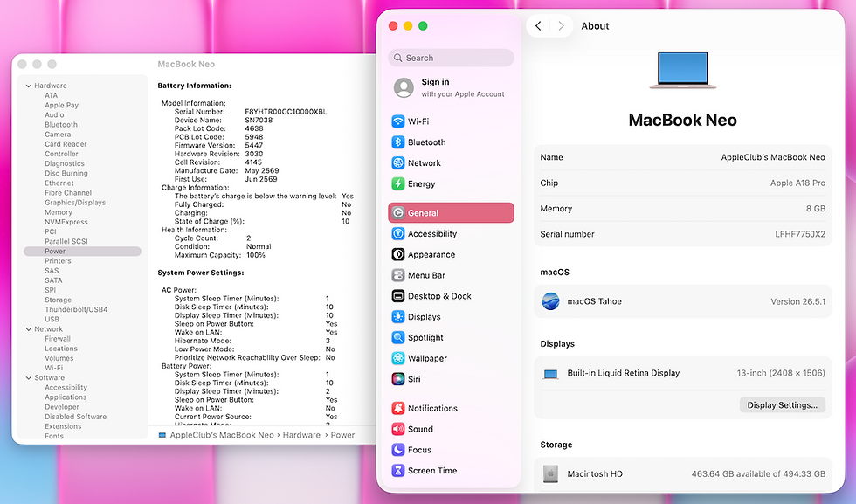This screenshot has width=856, height=504.
Task: Open the Notifications bell icon
Action: point(398,408)
